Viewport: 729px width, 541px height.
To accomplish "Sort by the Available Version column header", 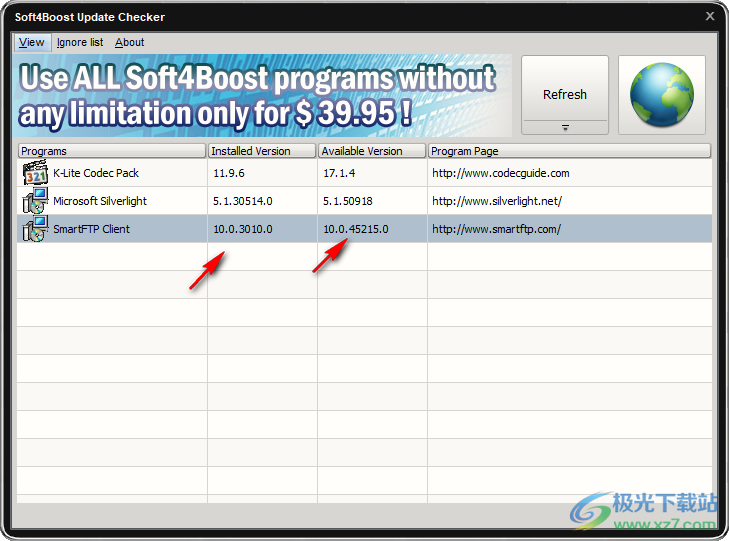I will (x=372, y=151).
